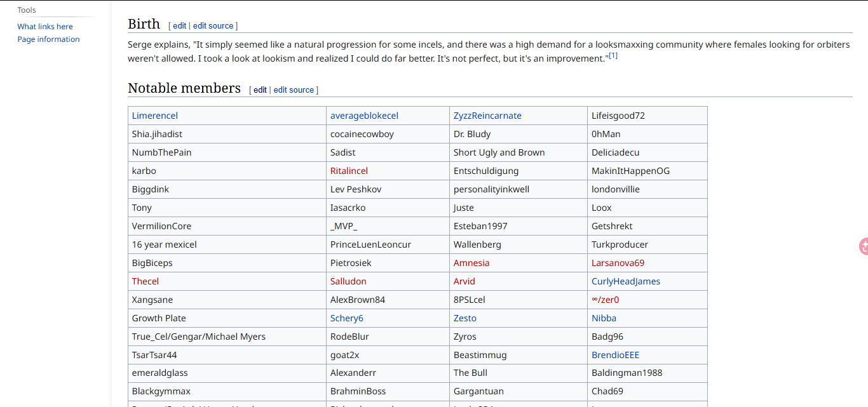Open 'Page information' in Tools sidebar
Image resolution: width=868 pixels, height=407 pixels.
coord(48,39)
